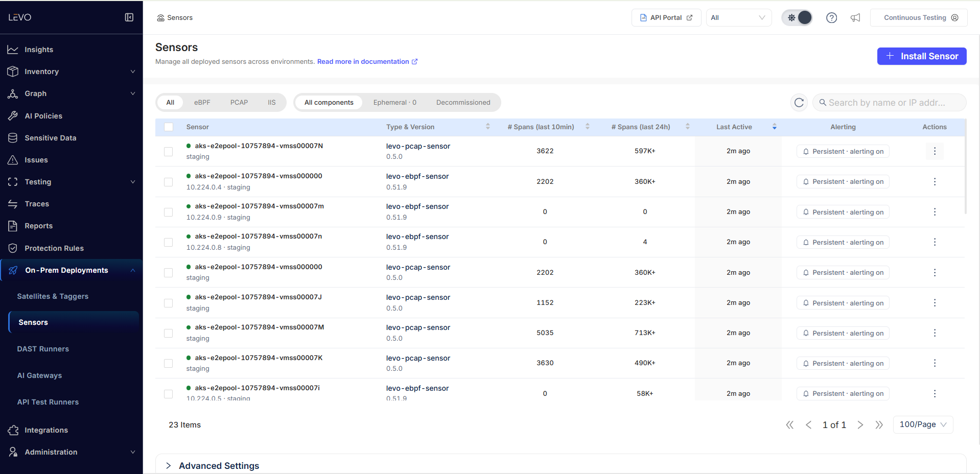Switch to the eBPF filter tab
Image resolution: width=980 pixels, height=474 pixels.
point(202,103)
